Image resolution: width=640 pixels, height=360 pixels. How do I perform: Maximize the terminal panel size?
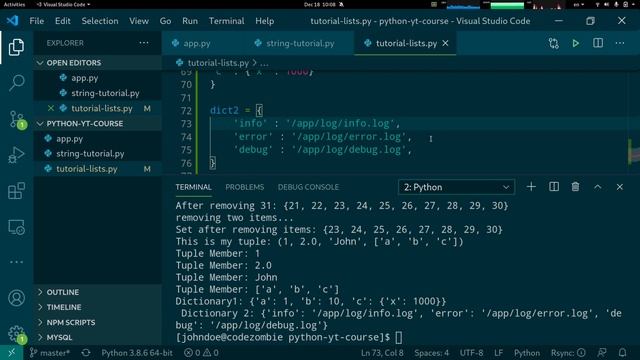click(x=598, y=187)
